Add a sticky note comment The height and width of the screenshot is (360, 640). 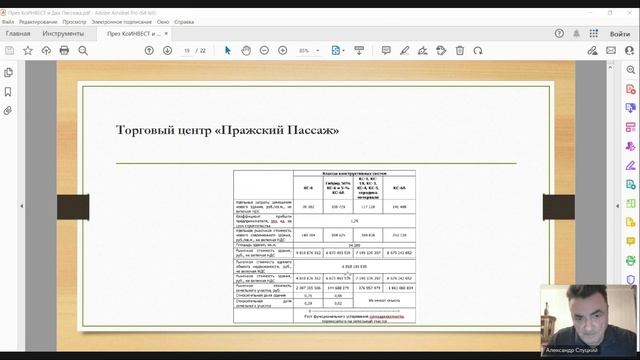(x=386, y=51)
